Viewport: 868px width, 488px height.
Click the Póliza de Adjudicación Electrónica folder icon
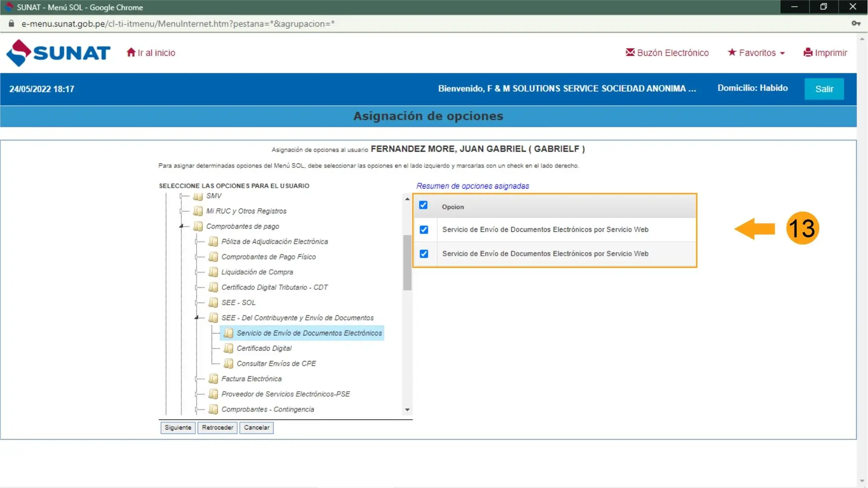point(213,242)
